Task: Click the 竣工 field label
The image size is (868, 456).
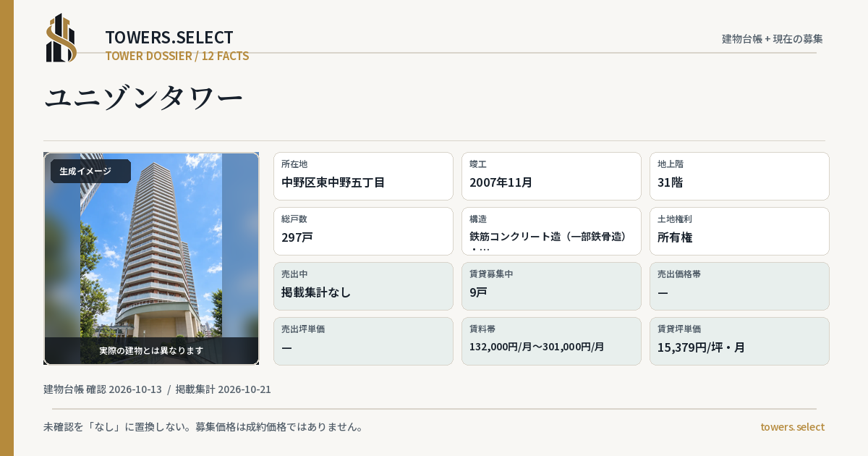Action: click(x=478, y=164)
